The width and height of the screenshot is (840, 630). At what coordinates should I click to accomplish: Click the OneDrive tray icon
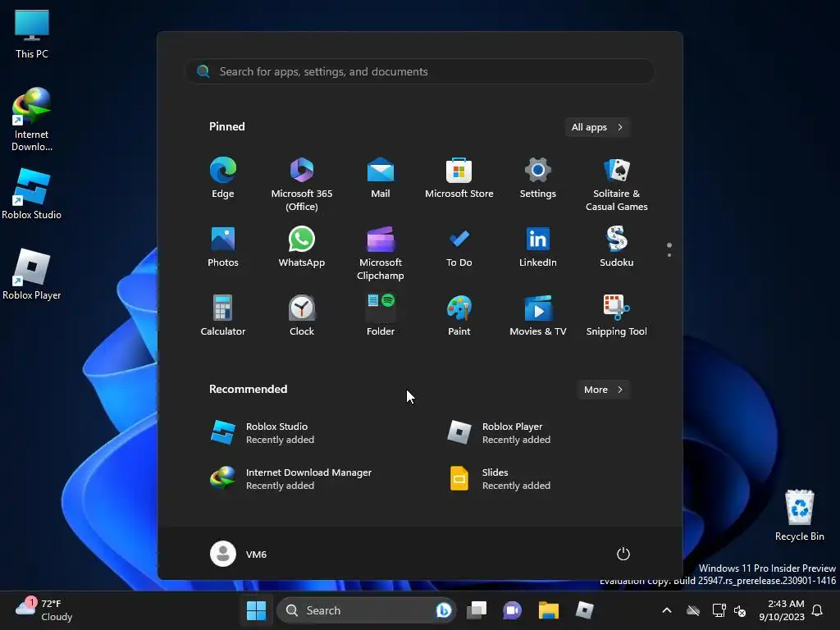693,610
